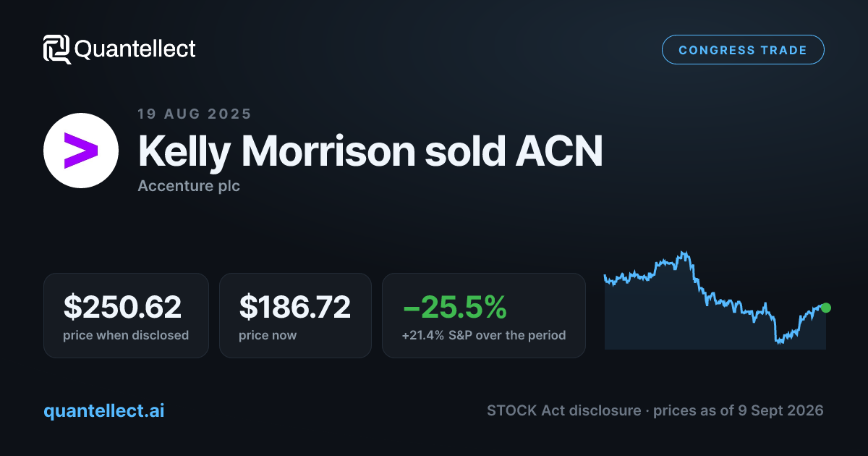Click the Accenture plc company name
Screen dimensions: 868x456
click(x=189, y=186)
